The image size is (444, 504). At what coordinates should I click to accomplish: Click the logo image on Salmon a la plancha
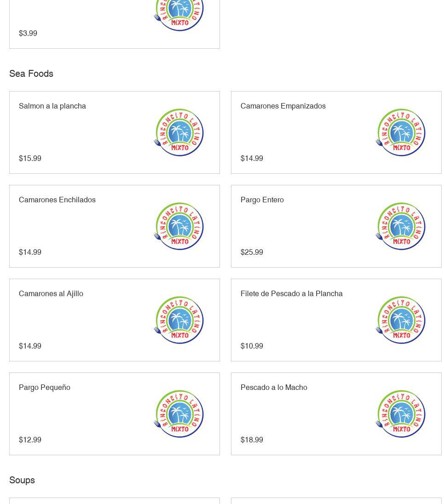(179, 132)
